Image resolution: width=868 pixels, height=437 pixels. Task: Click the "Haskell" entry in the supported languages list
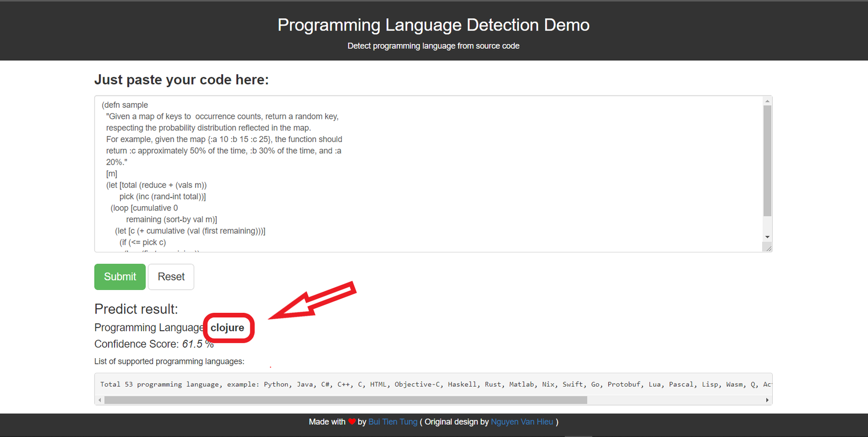[x=462, y=384]
